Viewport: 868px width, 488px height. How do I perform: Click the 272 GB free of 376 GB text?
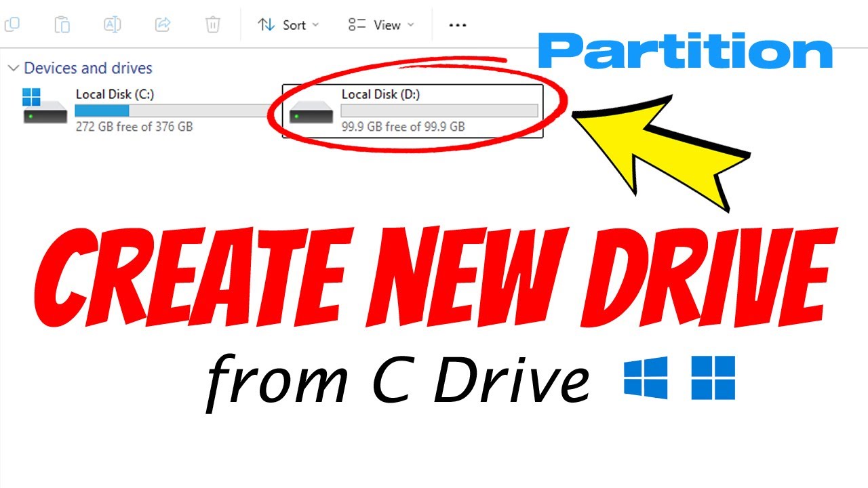134,127
